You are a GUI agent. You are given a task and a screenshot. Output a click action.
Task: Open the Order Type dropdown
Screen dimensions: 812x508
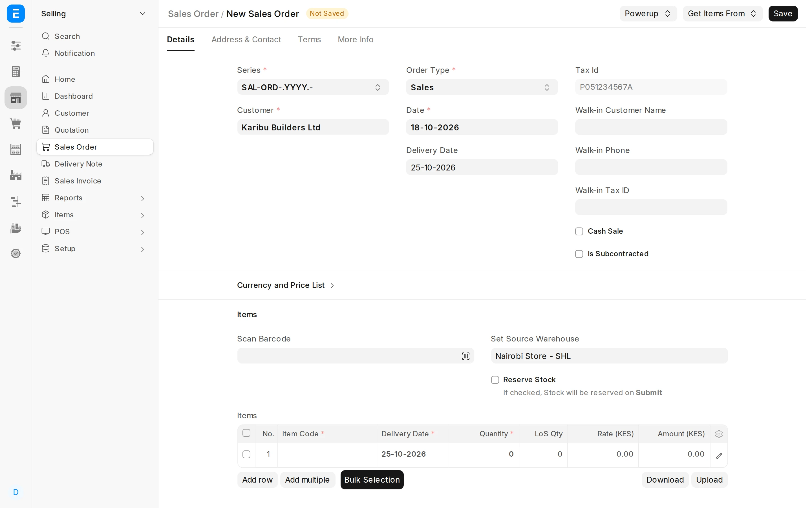tap(482, 87)
